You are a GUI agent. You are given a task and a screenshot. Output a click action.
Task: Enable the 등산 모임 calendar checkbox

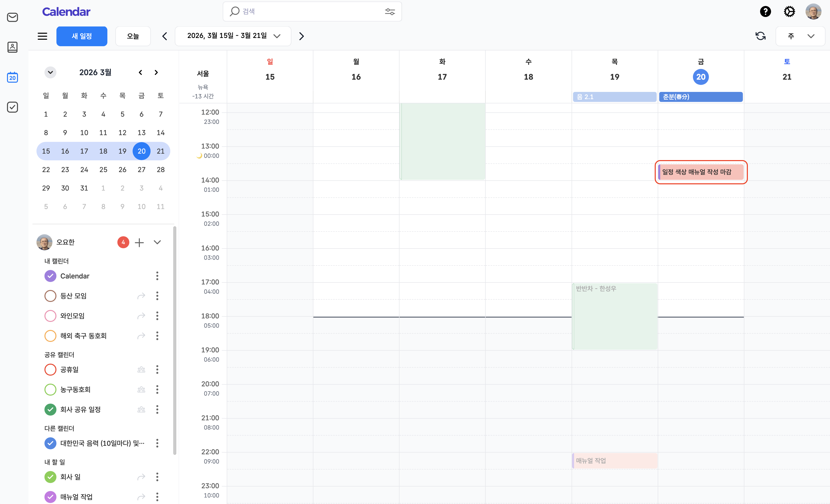50,296
